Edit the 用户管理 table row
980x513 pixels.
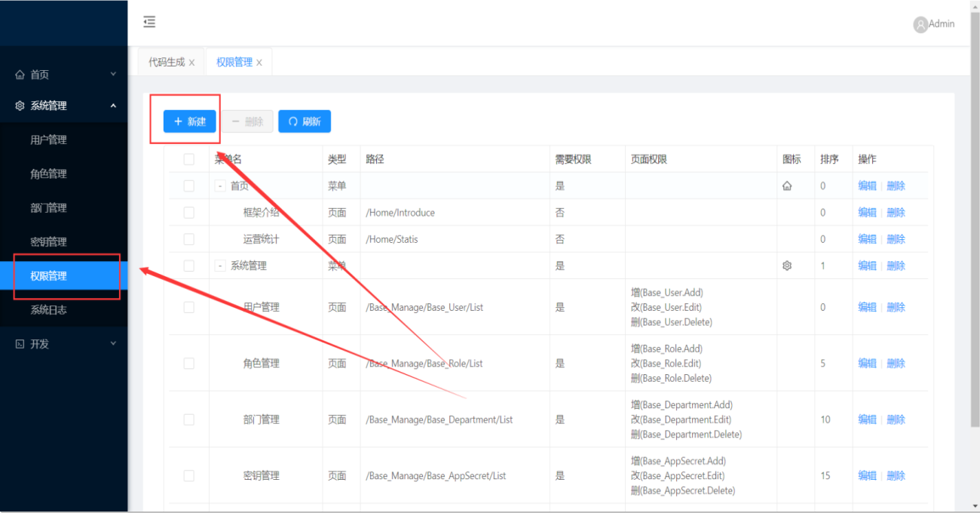pyautogui.click(x=867, y=307)
